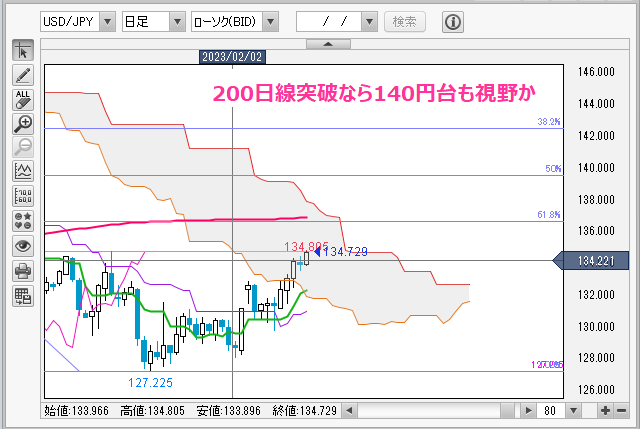Click the 61.8% Fibonacci level label
Image resolution: width=640 pixels, height=429 pixels.
549,215
